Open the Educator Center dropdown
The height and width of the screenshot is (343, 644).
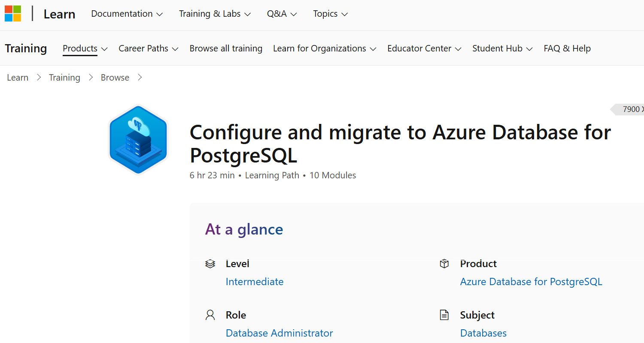(x=424, y=48)
